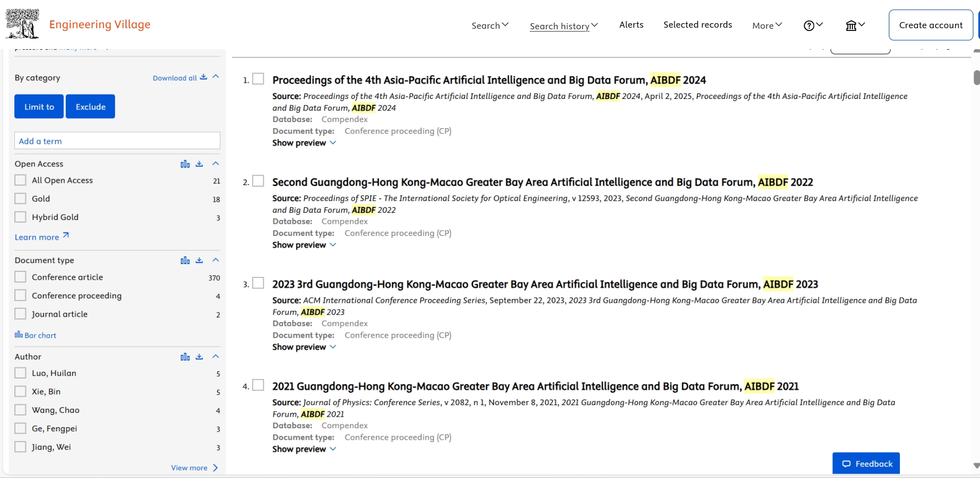Screen dimensions: 980x478
Task: Show Document type chart icon
Action: coord(185,260)
